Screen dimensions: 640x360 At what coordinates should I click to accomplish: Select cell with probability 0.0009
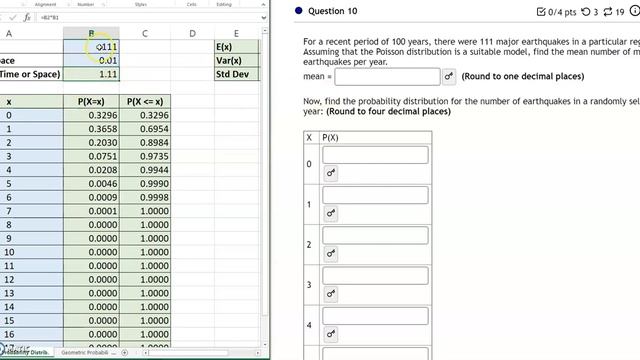coord(91,198)
